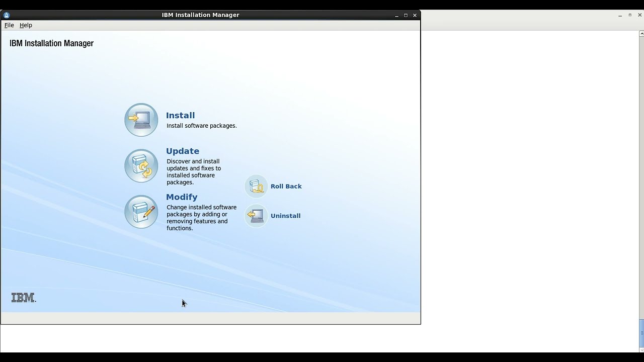Select the Roll Back link

pos(286,186)
